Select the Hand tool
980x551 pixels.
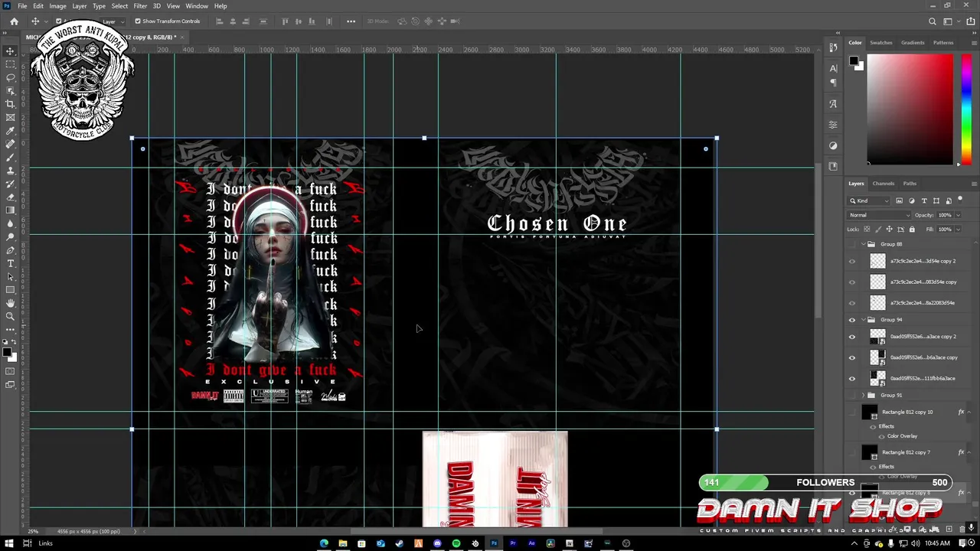pos(10,303)
